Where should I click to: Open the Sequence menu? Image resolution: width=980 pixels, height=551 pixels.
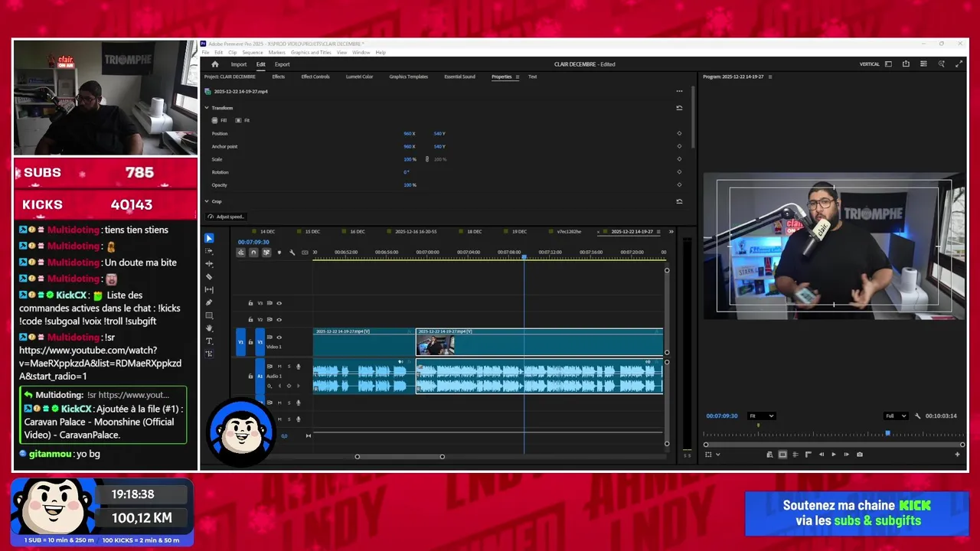coord(253,52)
